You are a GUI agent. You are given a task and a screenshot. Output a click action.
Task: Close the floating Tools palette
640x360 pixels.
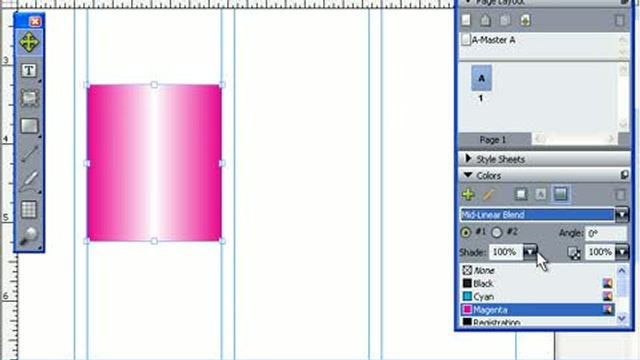pyautogui.click(x=36, y=21)
